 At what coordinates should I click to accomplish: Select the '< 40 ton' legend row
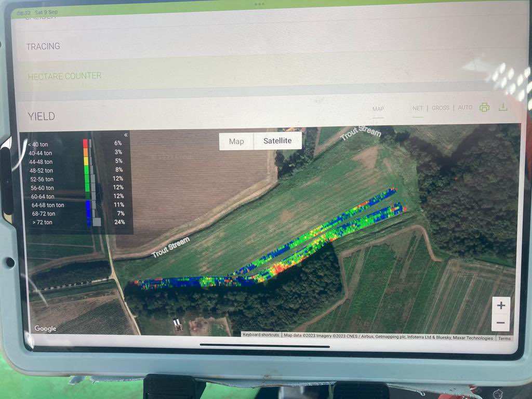(x=78, y=144)
